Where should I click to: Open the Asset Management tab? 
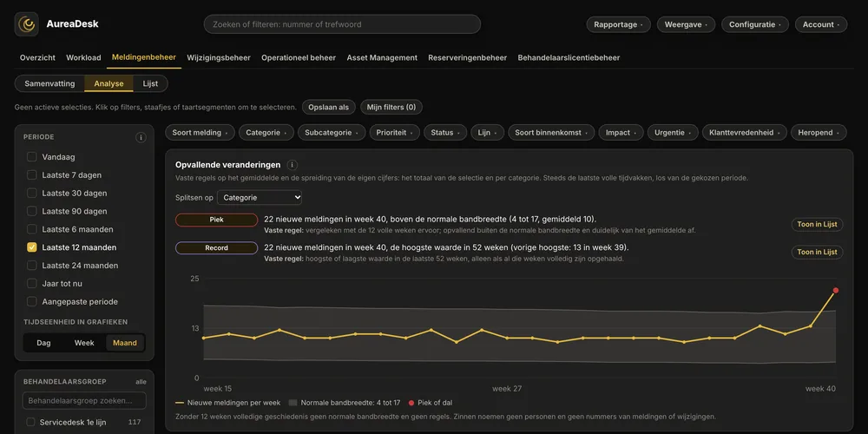[x=382, y=57]
